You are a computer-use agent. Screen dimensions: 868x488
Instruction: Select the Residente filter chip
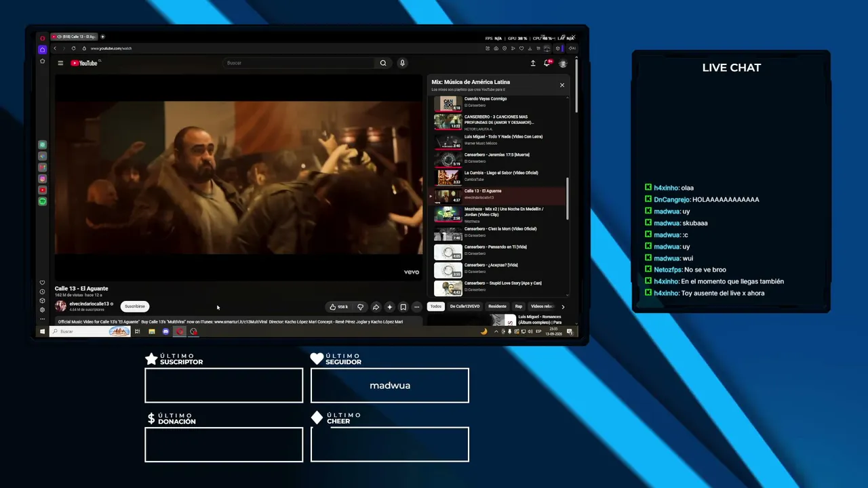tap(497, 306)
